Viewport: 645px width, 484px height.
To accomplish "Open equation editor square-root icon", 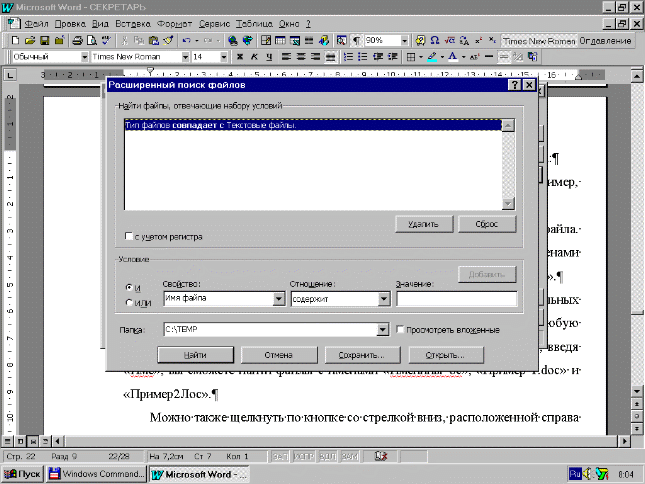I will (450, 40).
